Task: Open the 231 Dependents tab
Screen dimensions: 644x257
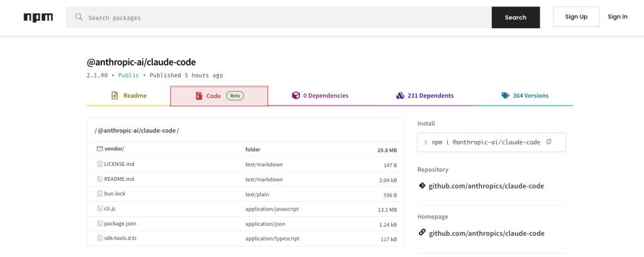Action: [425, 96]
